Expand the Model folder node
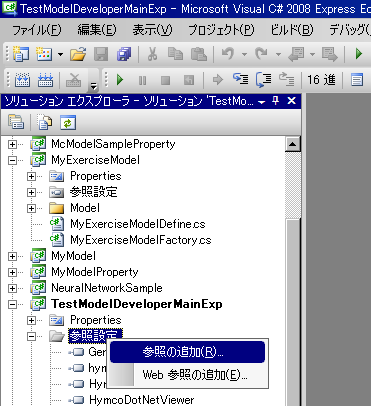371x406 pixels. (31, 208)
